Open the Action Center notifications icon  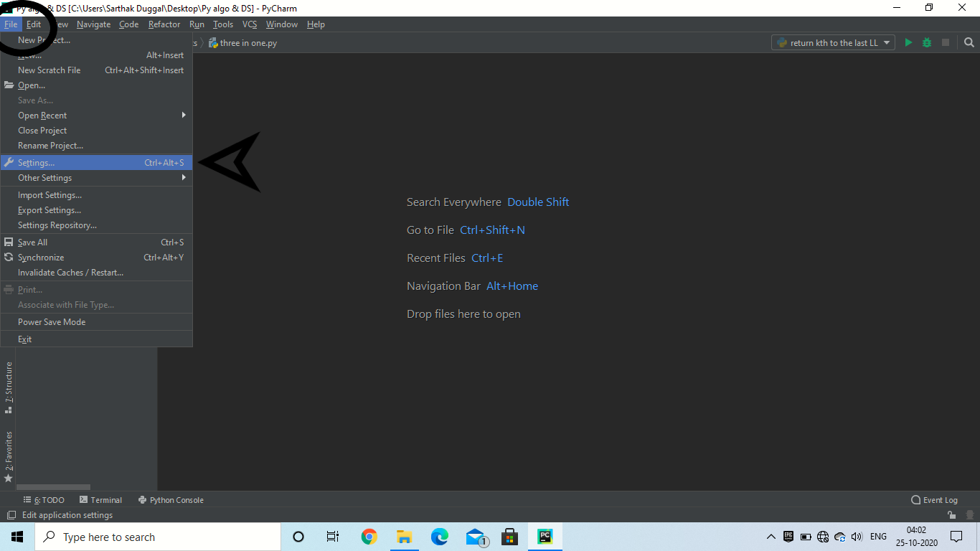pos(956,537)
